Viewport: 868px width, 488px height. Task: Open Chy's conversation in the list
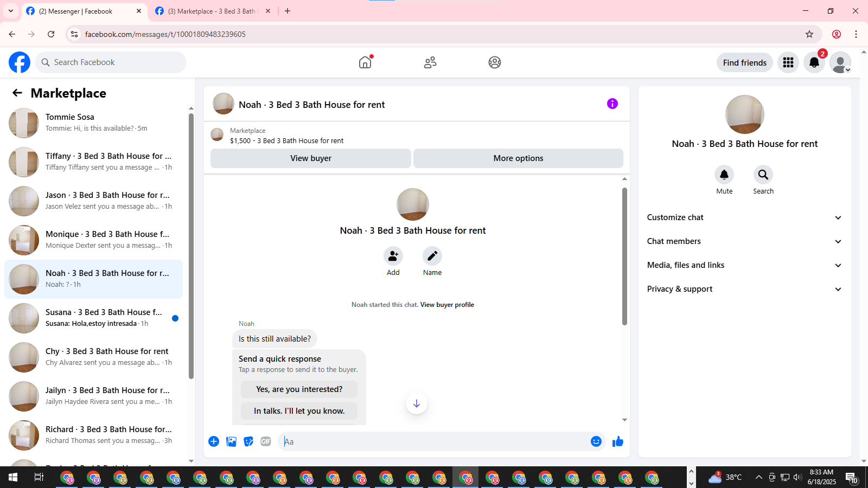click(93, 357)
